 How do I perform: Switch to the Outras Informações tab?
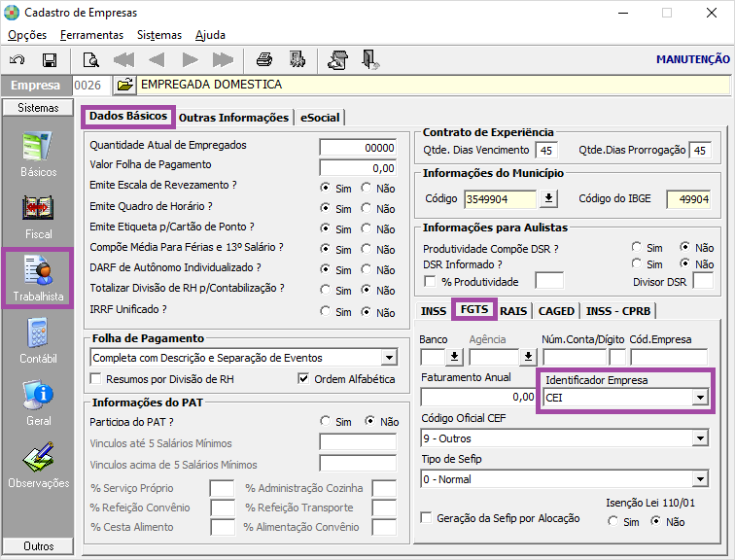[233, 118]
